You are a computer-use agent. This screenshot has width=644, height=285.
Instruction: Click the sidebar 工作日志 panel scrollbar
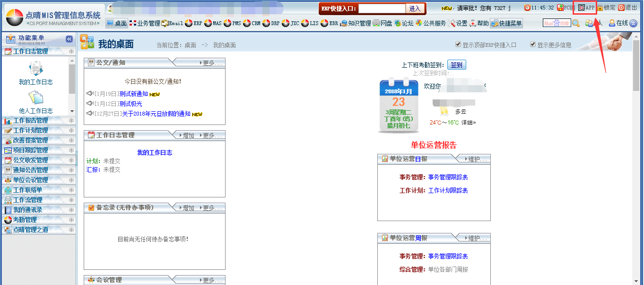click(72, 80)
